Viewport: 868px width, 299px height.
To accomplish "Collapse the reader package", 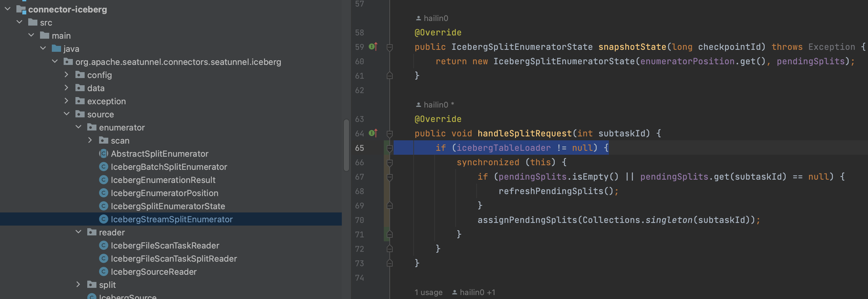I will 78,232.
